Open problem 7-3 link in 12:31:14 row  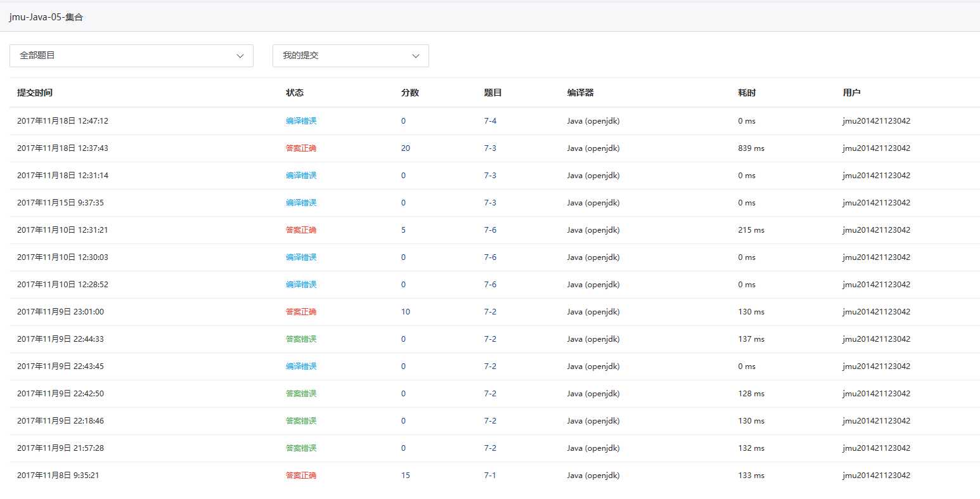tap(490, 176)
